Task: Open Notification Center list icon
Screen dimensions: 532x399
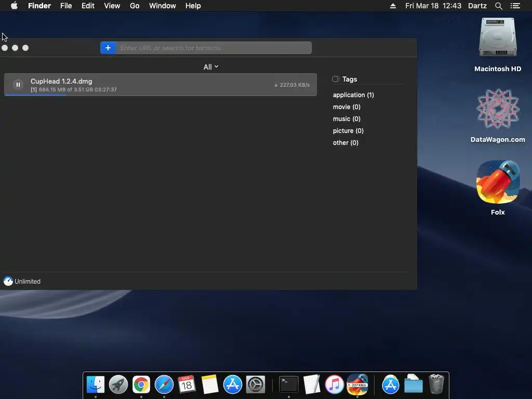Action: click(x=515, y=6)
